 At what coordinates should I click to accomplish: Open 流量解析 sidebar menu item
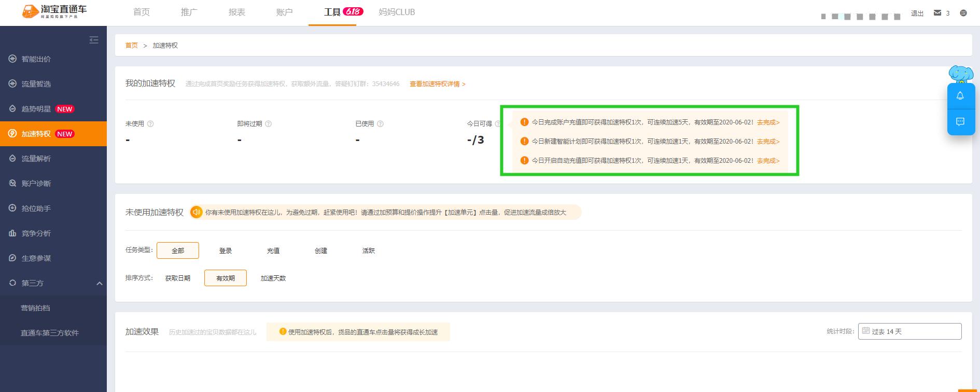(53, 159)
